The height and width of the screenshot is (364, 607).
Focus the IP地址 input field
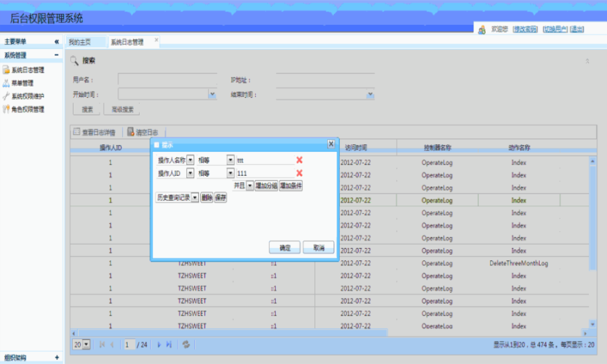325,80
